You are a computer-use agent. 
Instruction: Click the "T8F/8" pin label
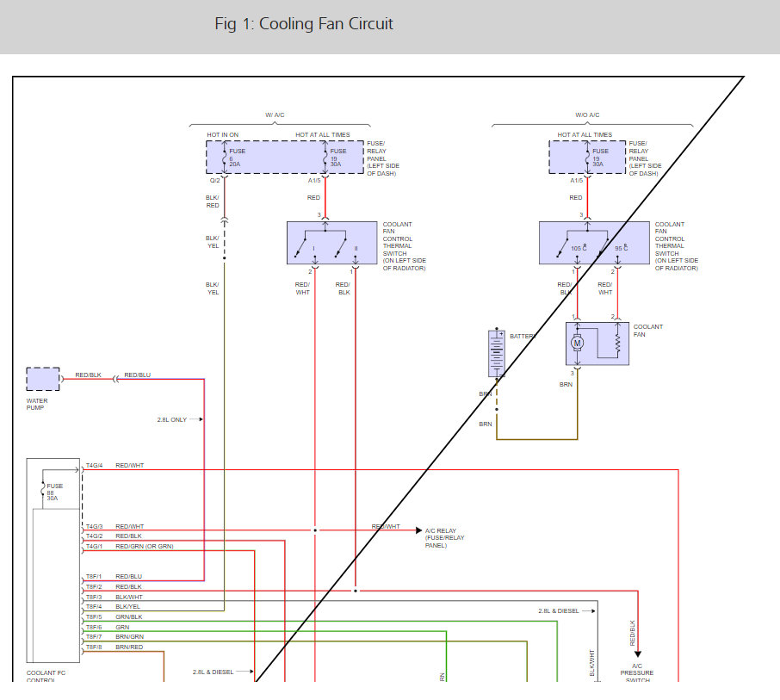pos(94,647)
